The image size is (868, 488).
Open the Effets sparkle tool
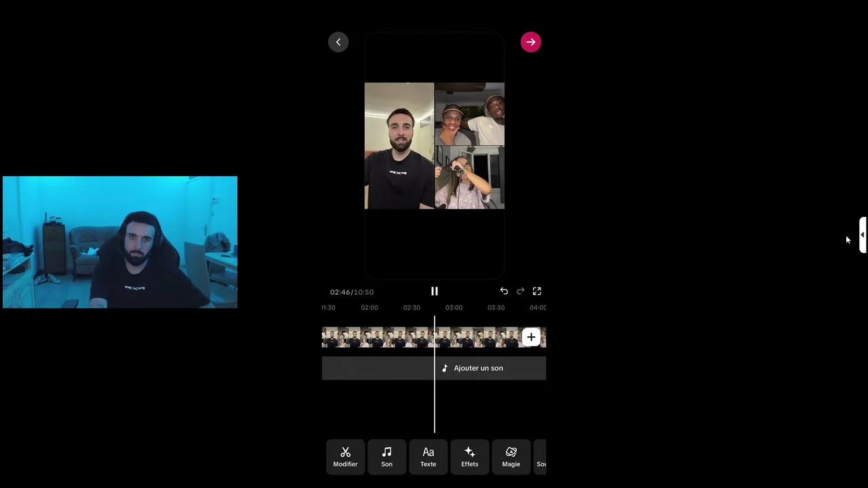[469, 457]
